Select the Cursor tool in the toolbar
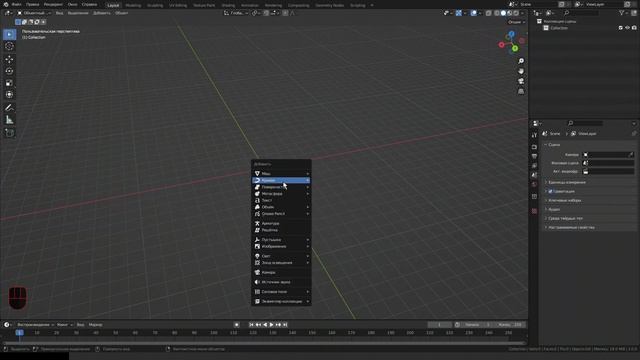Viewport: 640px width, 360px height. point(9,46)
